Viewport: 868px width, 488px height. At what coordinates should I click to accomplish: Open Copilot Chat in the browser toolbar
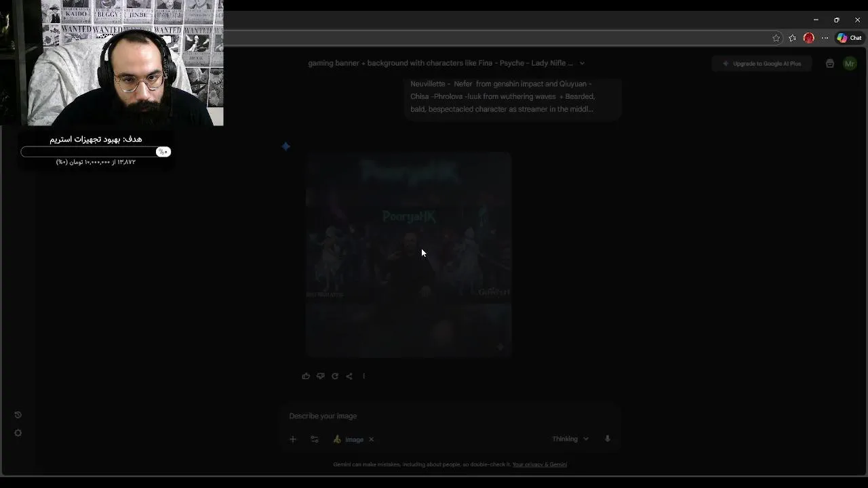coord(849,38)
